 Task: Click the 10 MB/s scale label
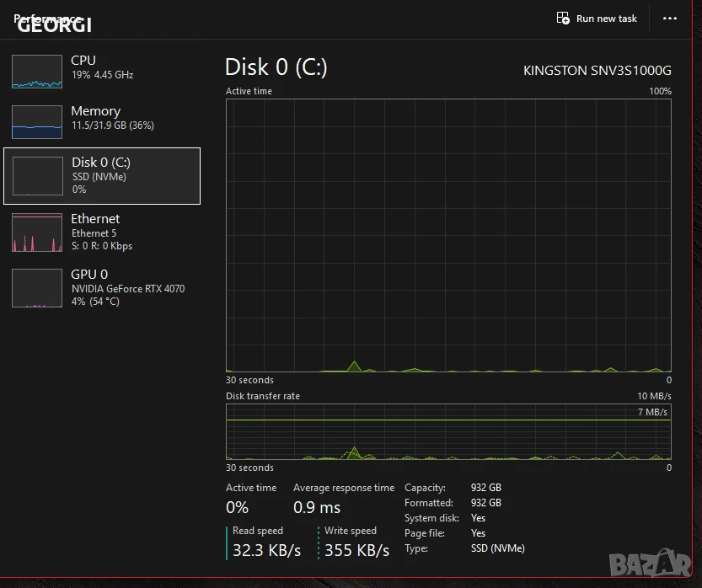pos(654,396)
